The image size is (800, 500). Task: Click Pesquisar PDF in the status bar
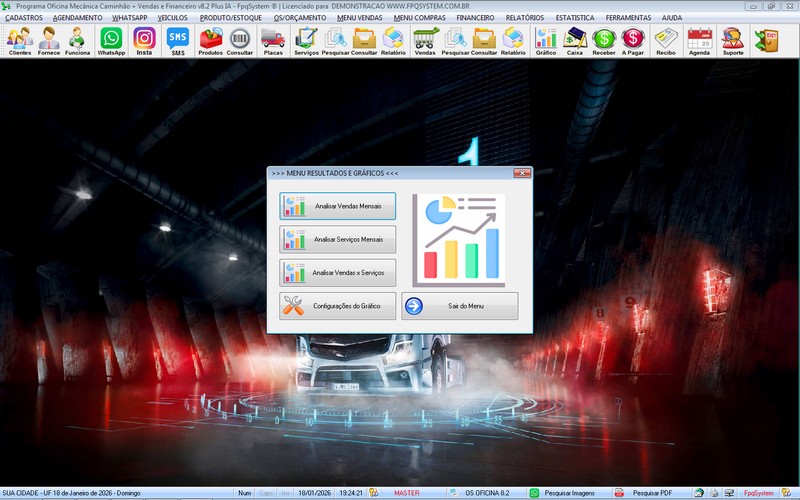pos(652,493)
